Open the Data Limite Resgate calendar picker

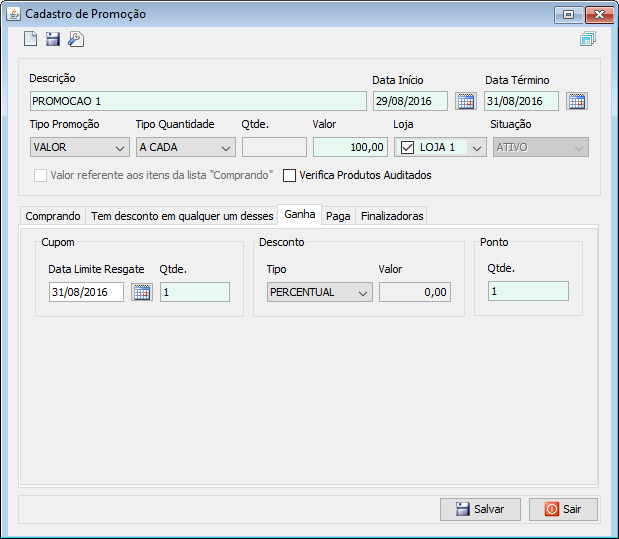[141, 292]
